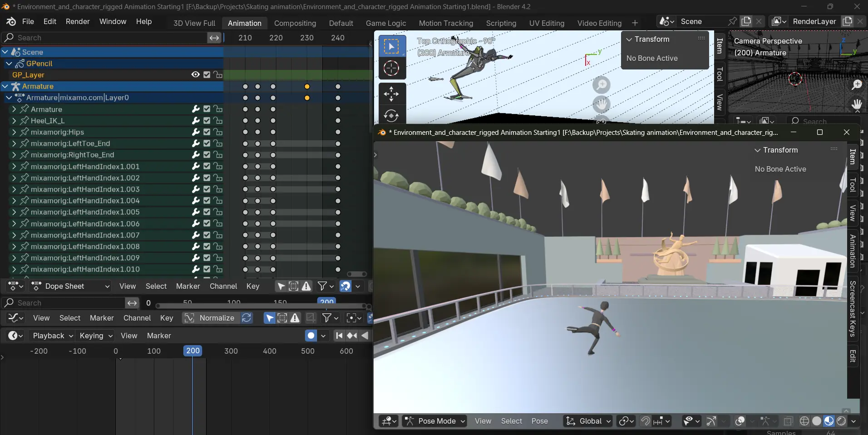Lock the Heel_IK_L channel
This screenshot has height=435, width=868.
click(218, 121)
